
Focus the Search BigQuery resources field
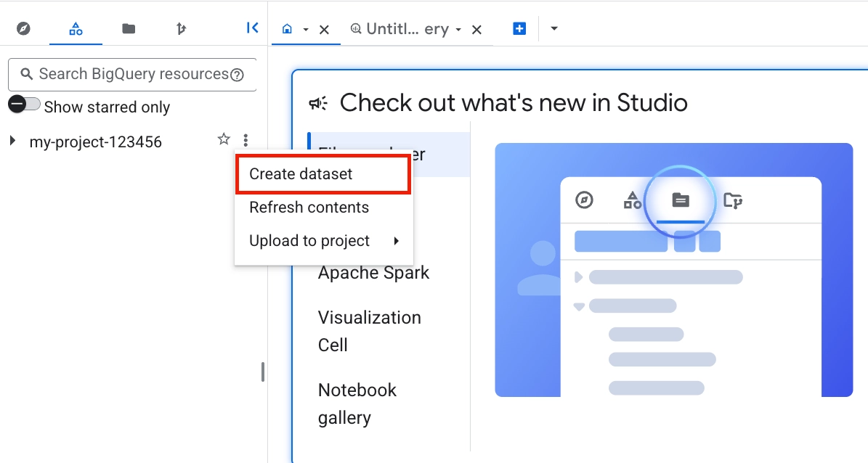(132, 74)
